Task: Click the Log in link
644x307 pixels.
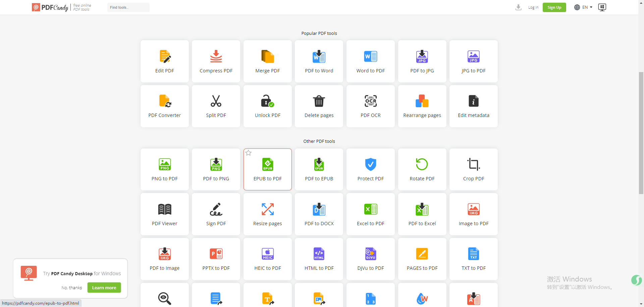Action: pos(533,7)
